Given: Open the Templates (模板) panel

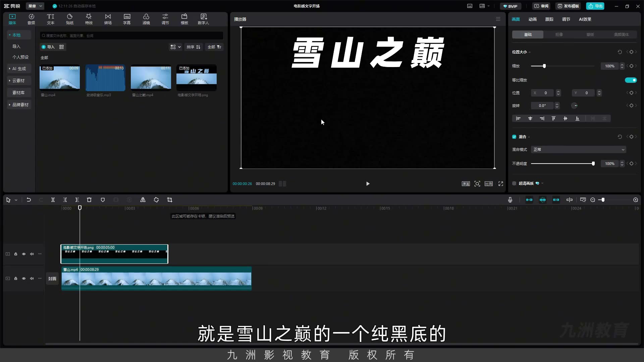Looking at the screenshot, I should point(184,19).
